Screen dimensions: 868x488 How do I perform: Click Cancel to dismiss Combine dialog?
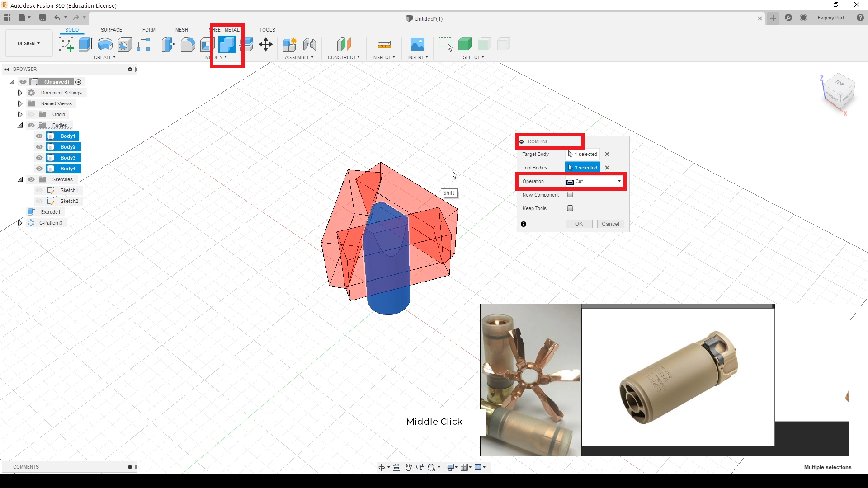pyautogui.click(x=610, y=224)
